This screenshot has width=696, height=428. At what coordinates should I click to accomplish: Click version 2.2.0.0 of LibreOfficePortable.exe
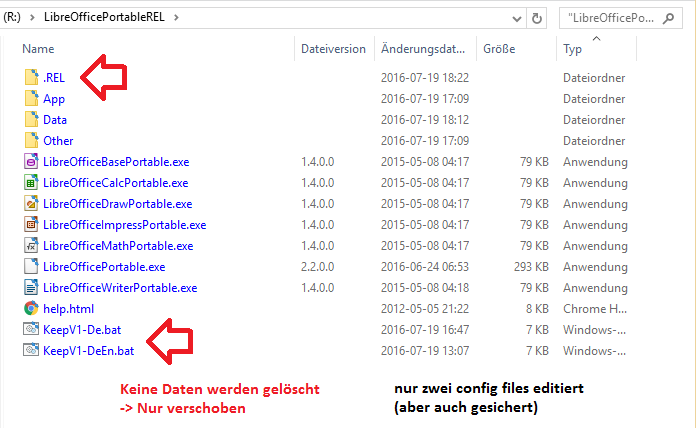(317, 267)
